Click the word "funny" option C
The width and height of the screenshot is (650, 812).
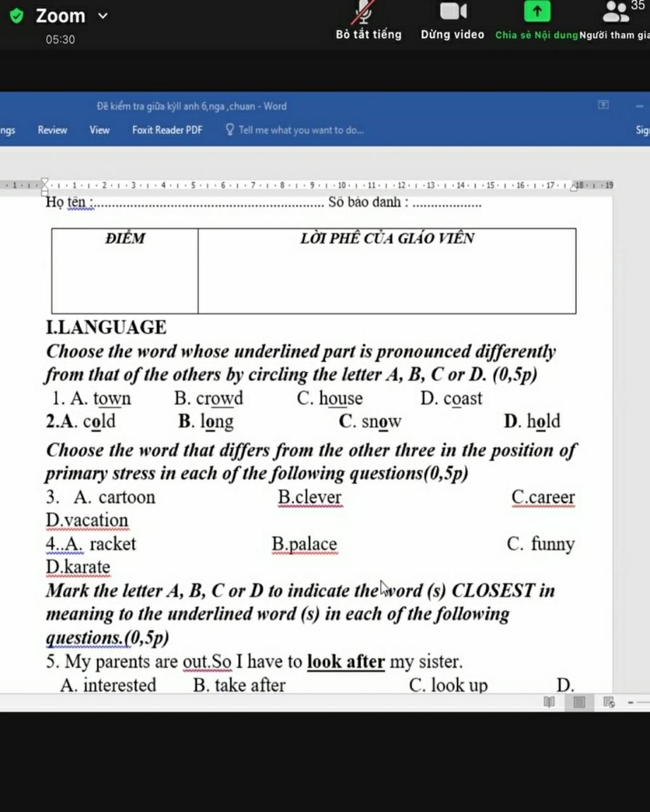click(553, 544)
